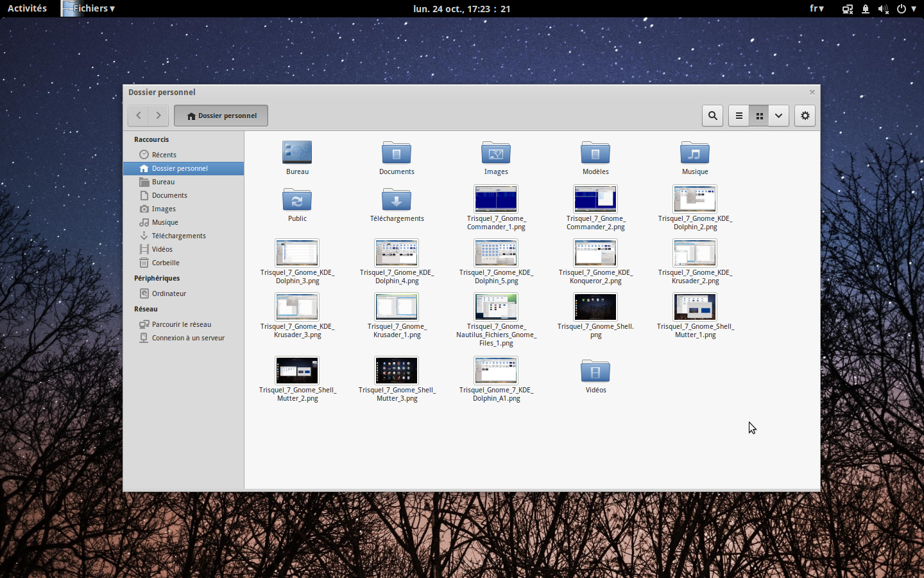The height and width of the screenshot is (578, 924).
Task: Select Trisquel_7_Gnome_Shell_Mutter_2.png thumbnail
Action: pyautogui.click(x=297, y=371)
